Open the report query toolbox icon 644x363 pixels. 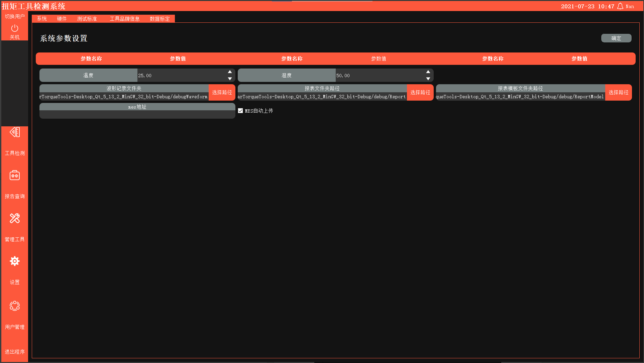point(15,175)
